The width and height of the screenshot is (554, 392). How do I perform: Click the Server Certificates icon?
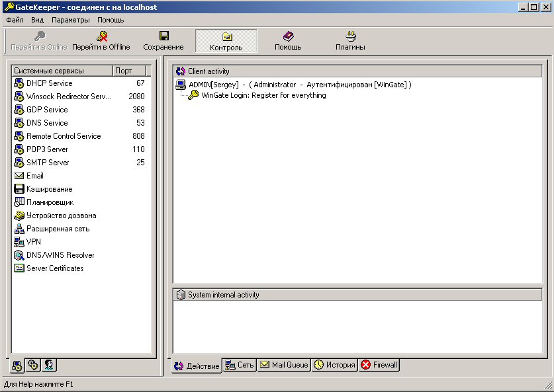[19, 268]
